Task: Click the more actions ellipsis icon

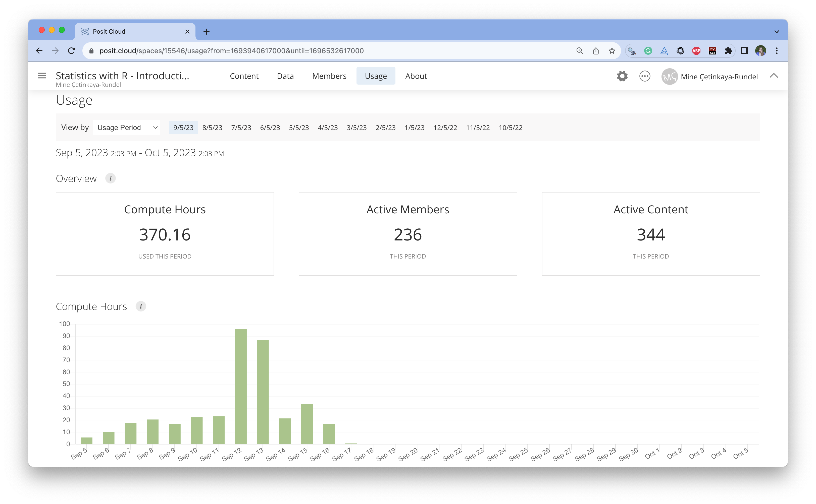Action: [x=644, y=76]
